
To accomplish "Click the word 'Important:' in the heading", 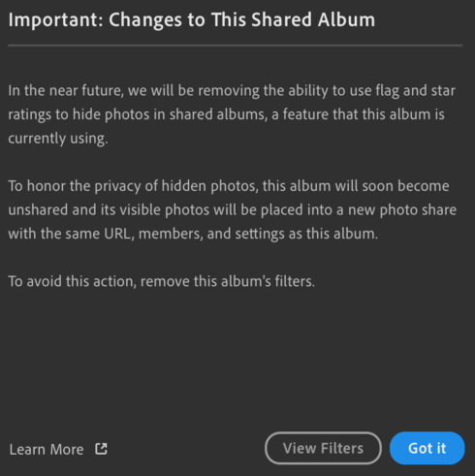I will (56, 20).
